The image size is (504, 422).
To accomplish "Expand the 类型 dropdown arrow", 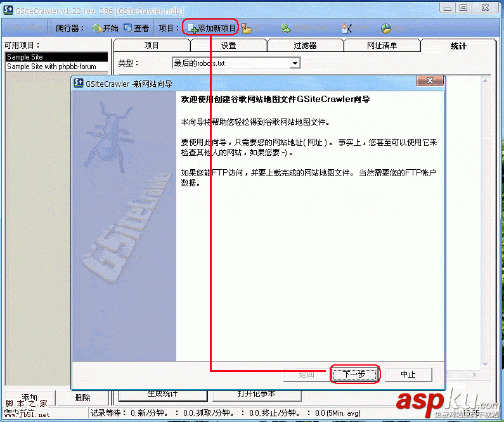I will [x=294, y=63].
